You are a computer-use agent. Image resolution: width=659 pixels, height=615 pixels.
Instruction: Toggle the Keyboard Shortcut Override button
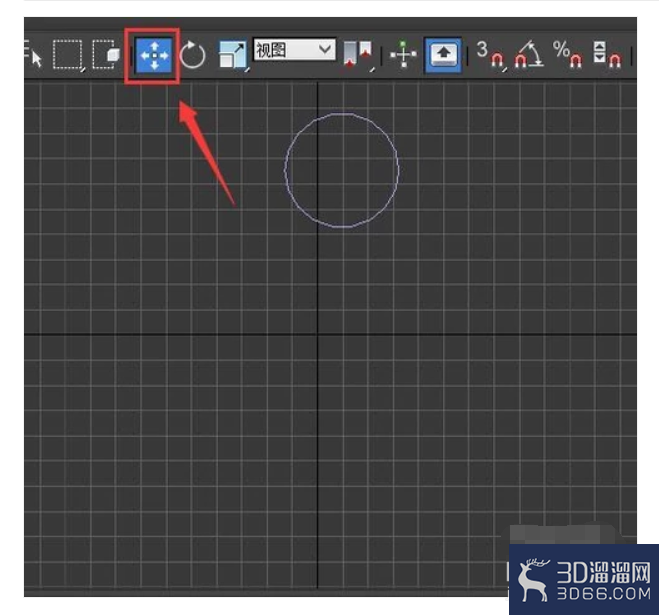pos(443,55)
